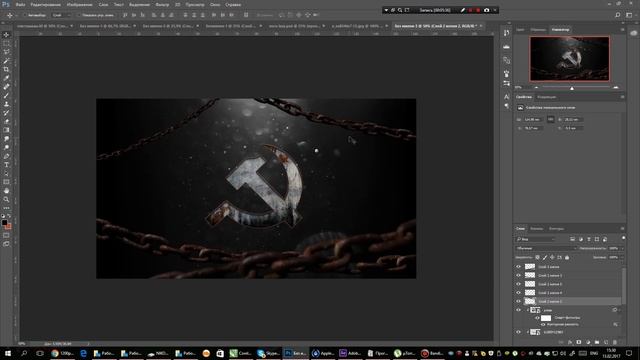Open Автовыбор Слой dropdown in options bar
Screen dimensions: 640x360
coord(62,15)
